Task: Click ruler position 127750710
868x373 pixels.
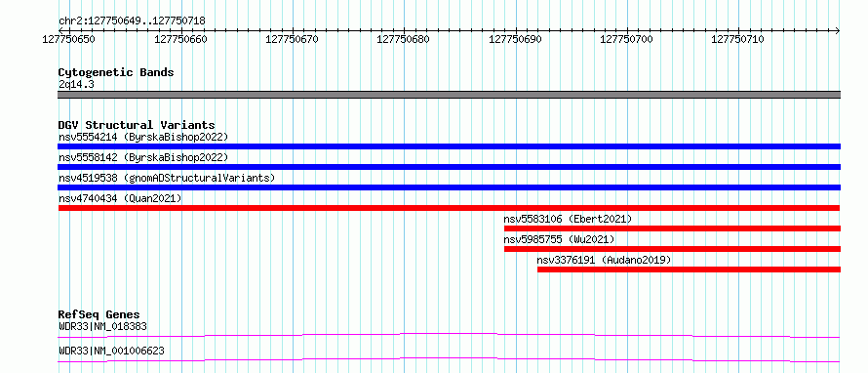Action: click(738, 39)
